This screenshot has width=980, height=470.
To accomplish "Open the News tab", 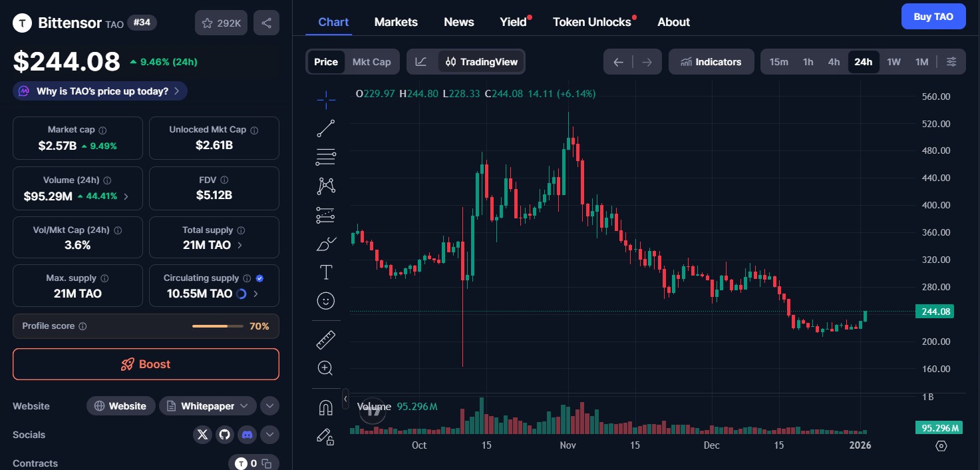I will [x=458, y=21].
